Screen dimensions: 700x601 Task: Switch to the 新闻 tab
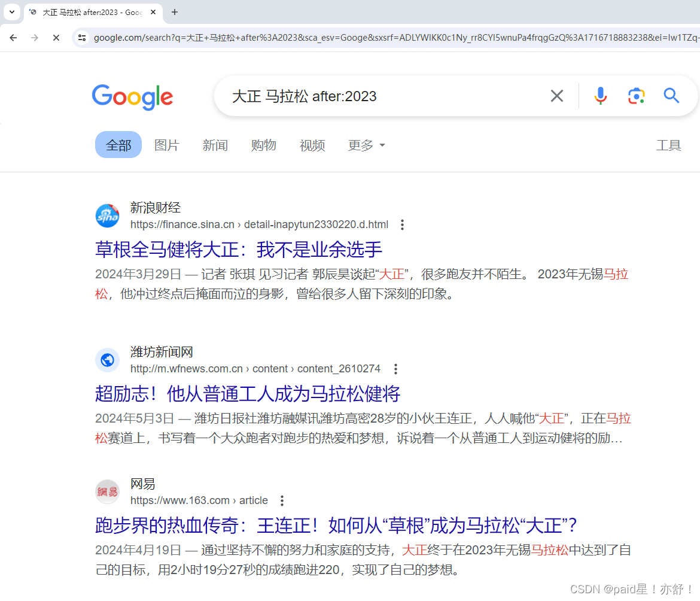215,145
